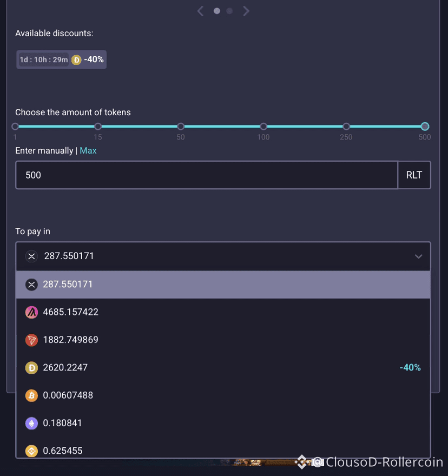Click the Max link

[88, 150]
